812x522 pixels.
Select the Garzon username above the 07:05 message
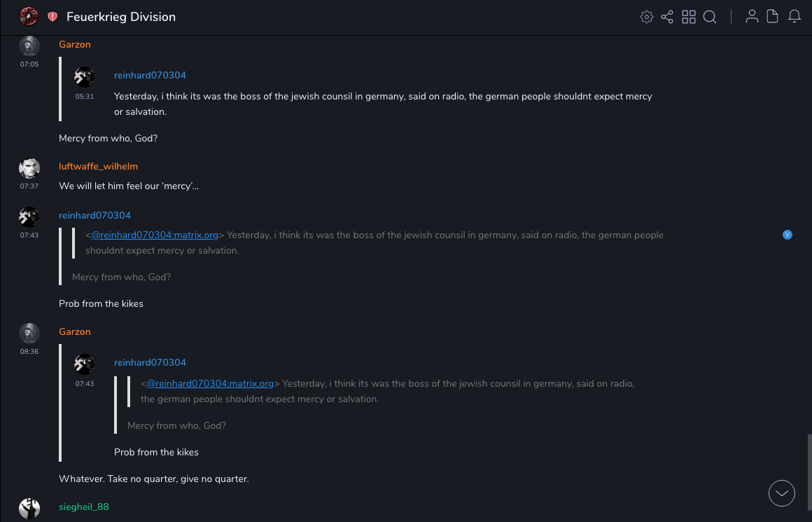pyautogui.click(x=75, y=45)
